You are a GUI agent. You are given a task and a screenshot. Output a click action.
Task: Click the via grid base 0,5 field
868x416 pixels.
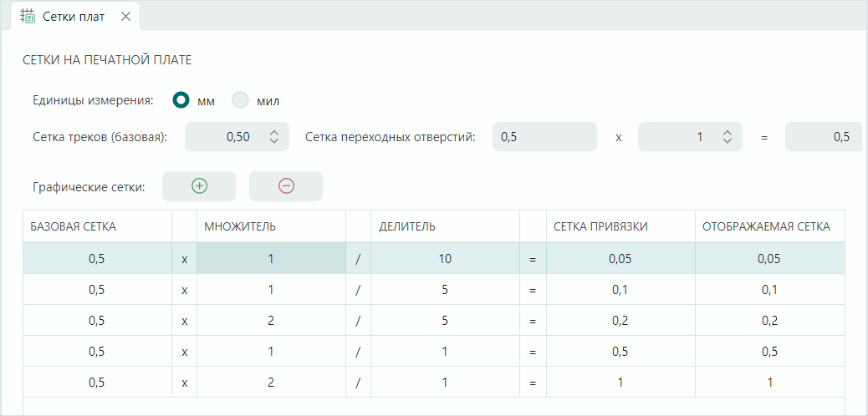tap(544, 137)
